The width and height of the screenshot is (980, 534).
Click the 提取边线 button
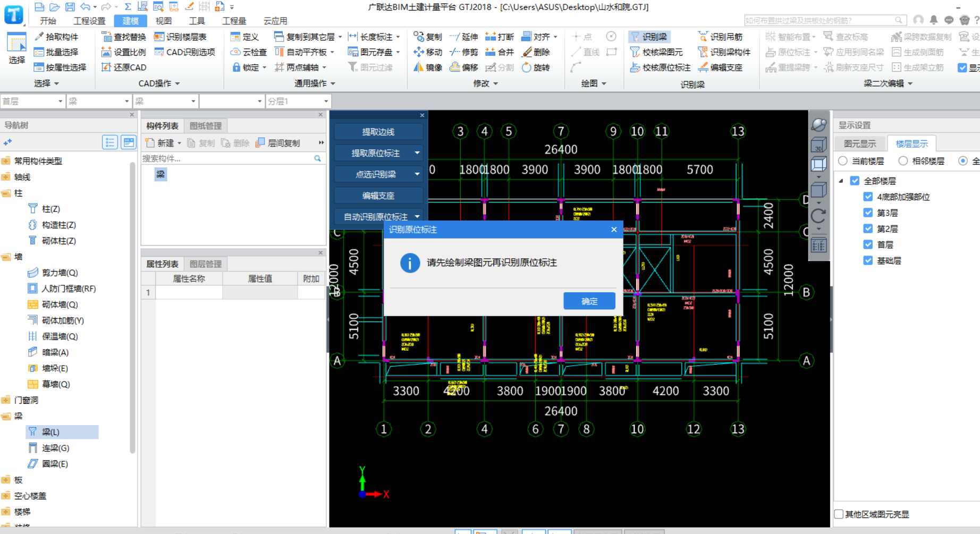[x=378, y=132]
